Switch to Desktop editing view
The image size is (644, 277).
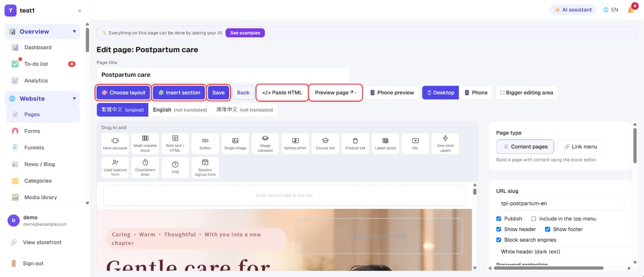pyautogui.click(x=440, y=92)
